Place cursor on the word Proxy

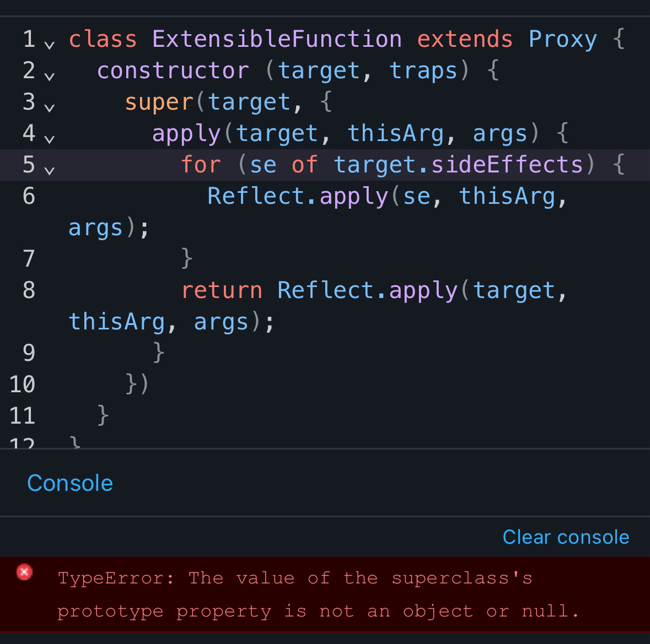click(x=562, y=40)
